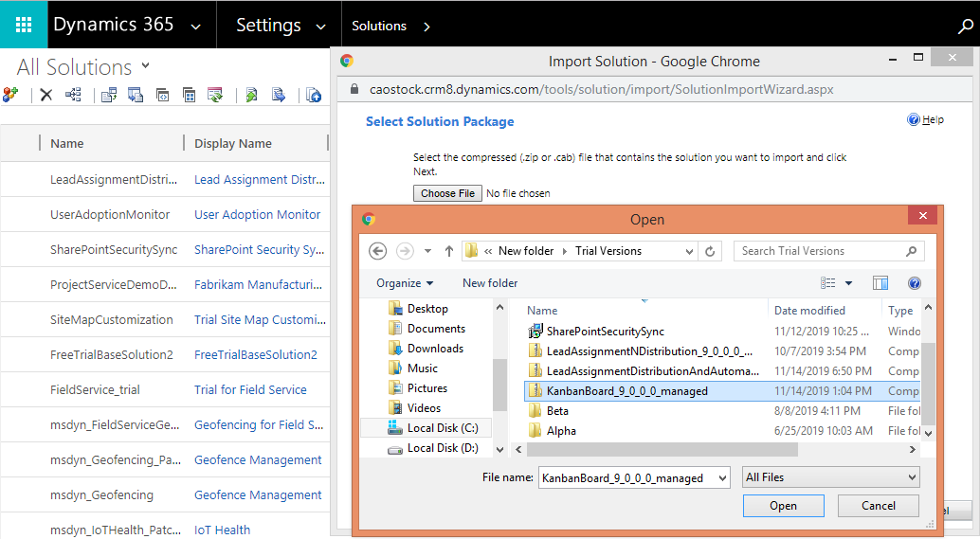
Task: Select Local Disk (C:) in navigation pane
Action: coord(443,428)
